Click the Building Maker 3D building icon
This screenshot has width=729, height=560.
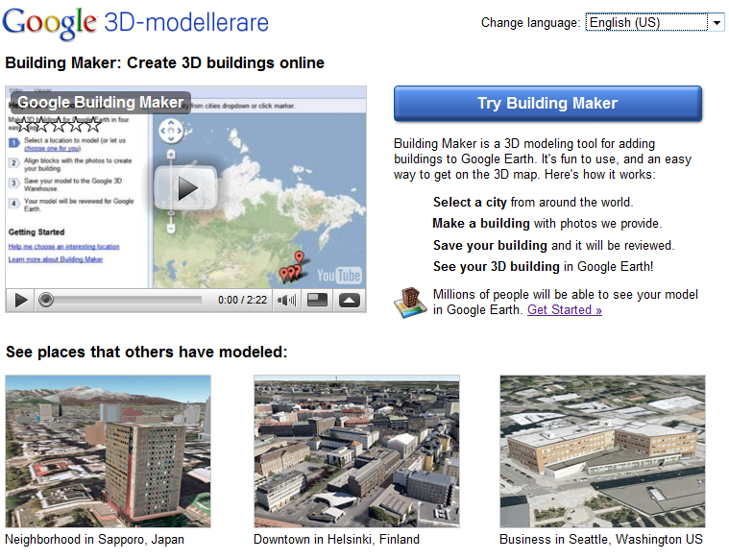click(x=409, y=303)
